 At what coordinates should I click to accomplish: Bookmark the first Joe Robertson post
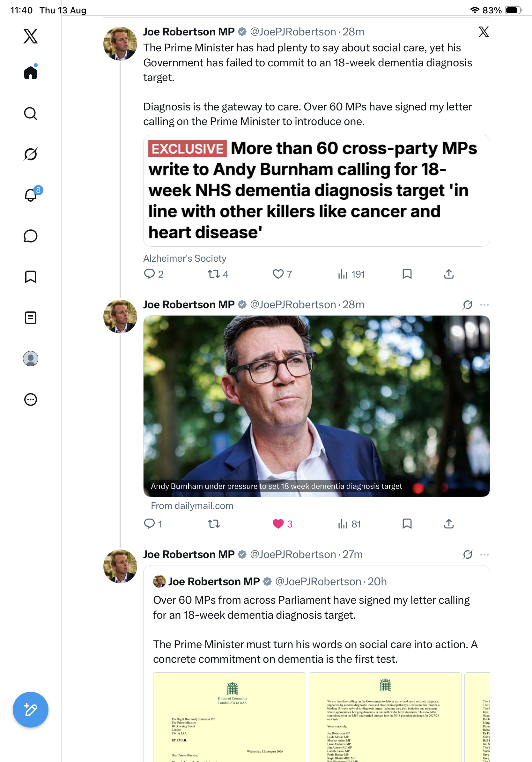407,274
